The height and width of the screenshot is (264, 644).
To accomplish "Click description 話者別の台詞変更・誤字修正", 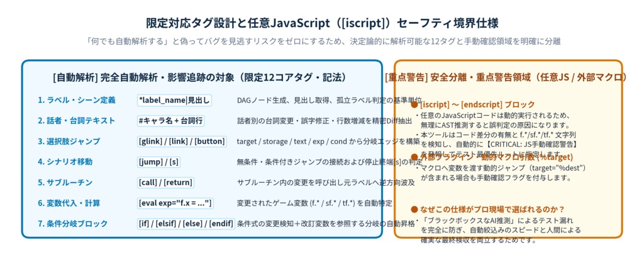I will 325,121.
